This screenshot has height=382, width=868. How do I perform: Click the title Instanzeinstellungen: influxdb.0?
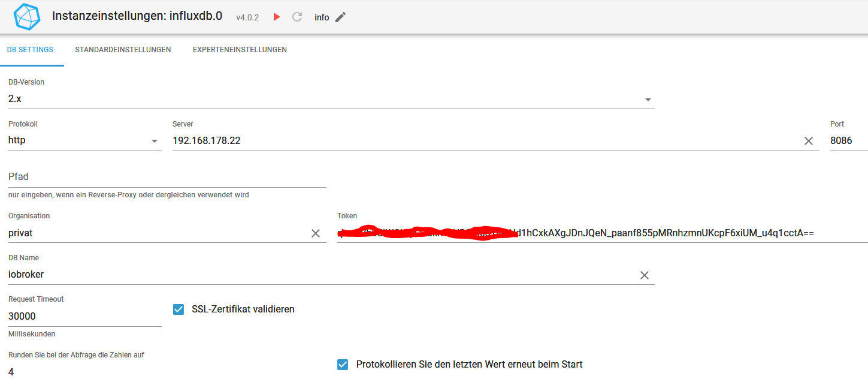pyautogui.click(x=137, y=16)
